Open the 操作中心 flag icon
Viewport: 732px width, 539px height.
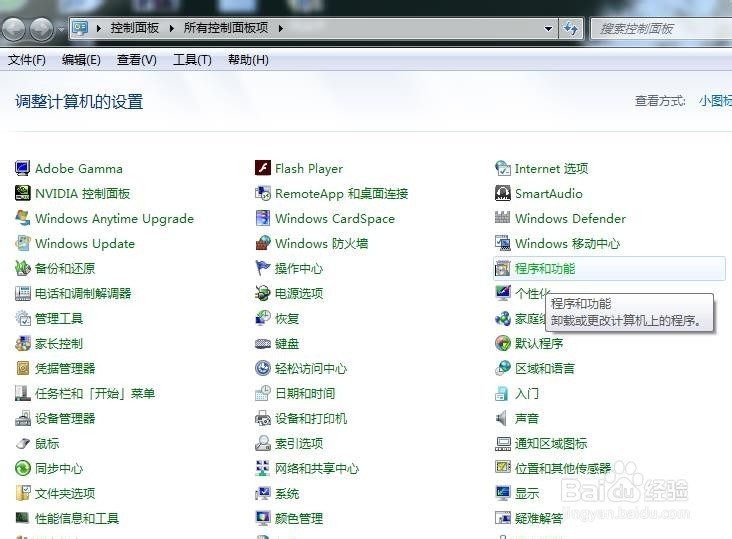263,268
